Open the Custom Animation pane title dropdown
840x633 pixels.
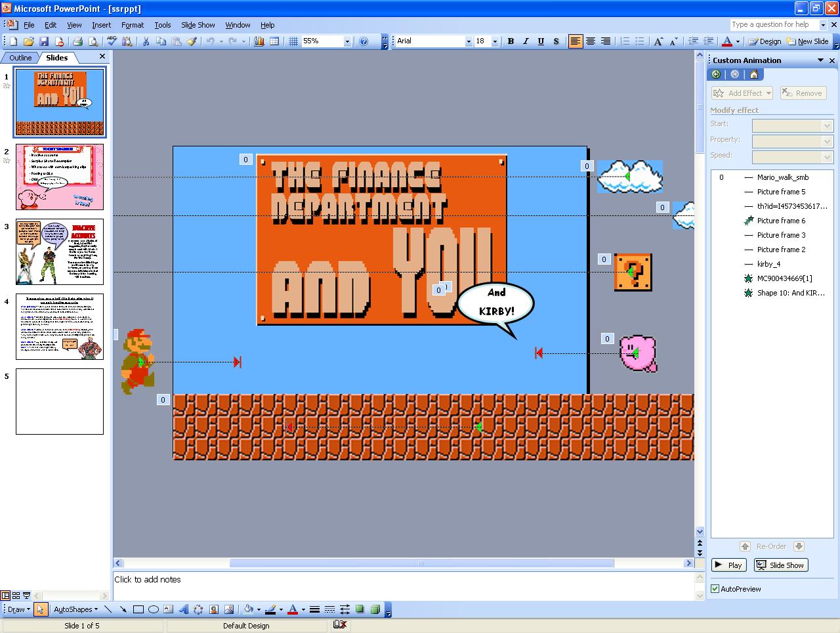click(x=820, y=60)
